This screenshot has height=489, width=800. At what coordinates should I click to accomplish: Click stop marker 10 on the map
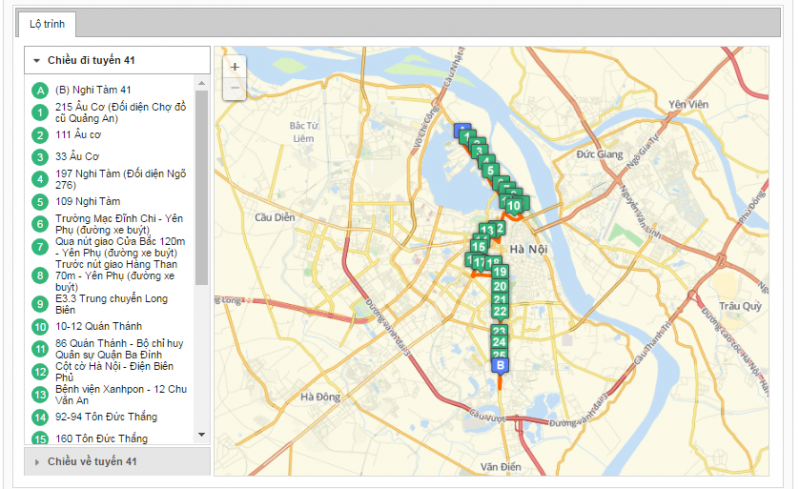tap(514, 205)
